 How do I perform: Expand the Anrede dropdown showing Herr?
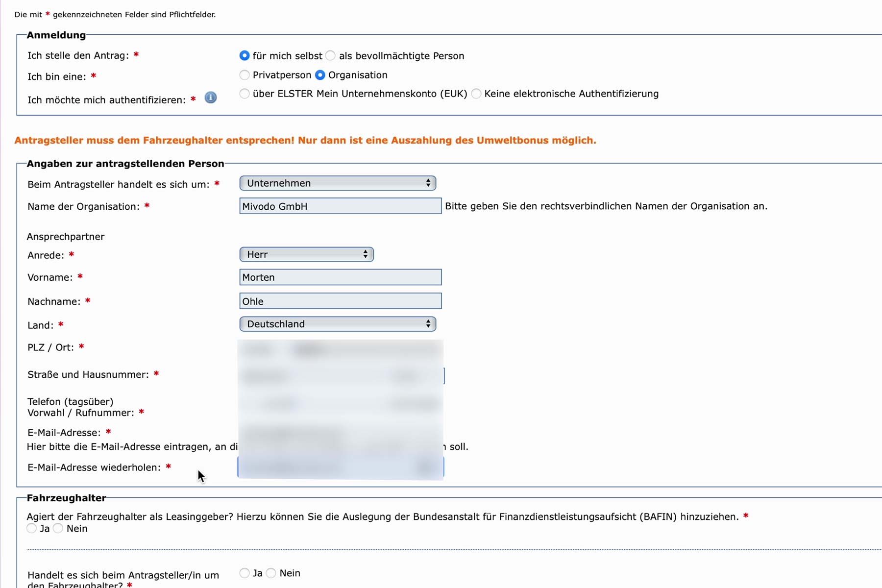[306, 254]
